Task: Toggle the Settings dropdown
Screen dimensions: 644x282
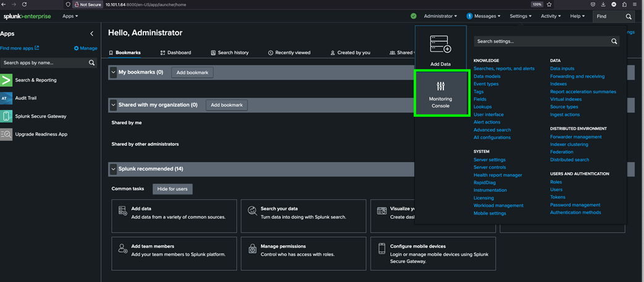Action: [521, 17]
